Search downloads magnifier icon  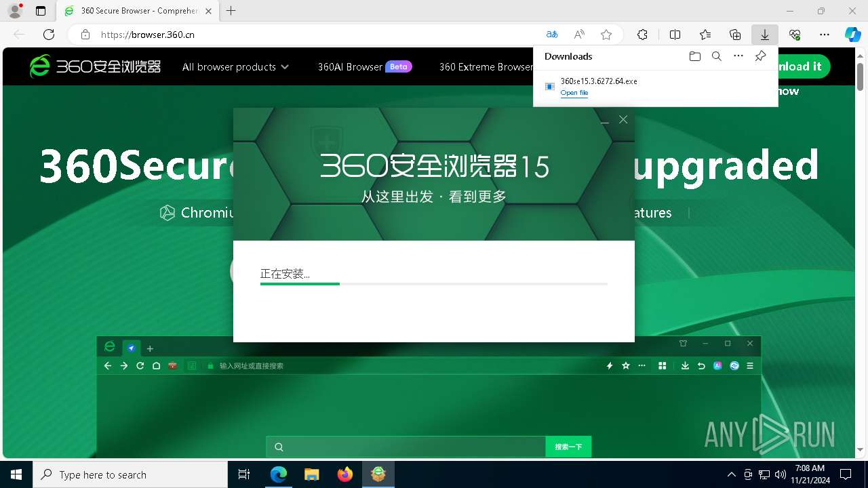(x=716, y=56)
